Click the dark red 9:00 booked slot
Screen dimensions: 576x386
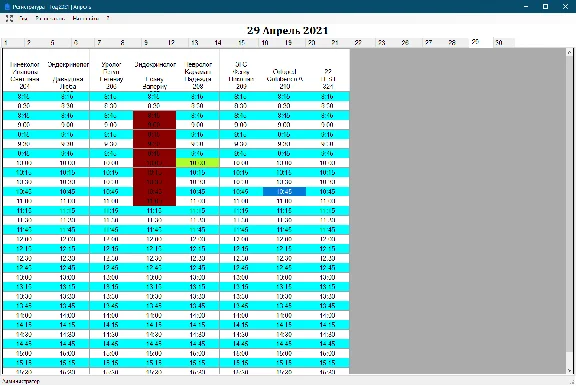154,125
